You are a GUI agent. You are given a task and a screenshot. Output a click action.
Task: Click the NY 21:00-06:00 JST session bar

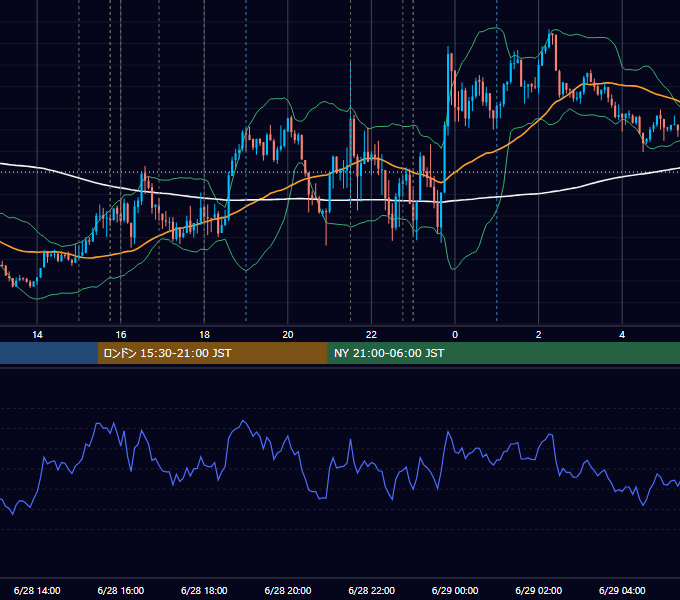pyautogui.click(x=503, y=353)
